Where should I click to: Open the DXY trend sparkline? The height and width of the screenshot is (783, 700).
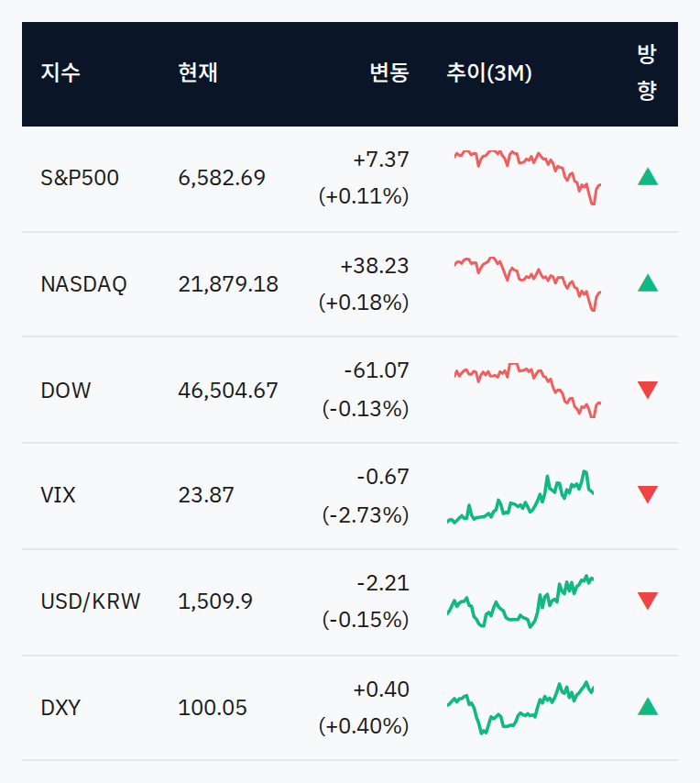click(x=520, y=708)
